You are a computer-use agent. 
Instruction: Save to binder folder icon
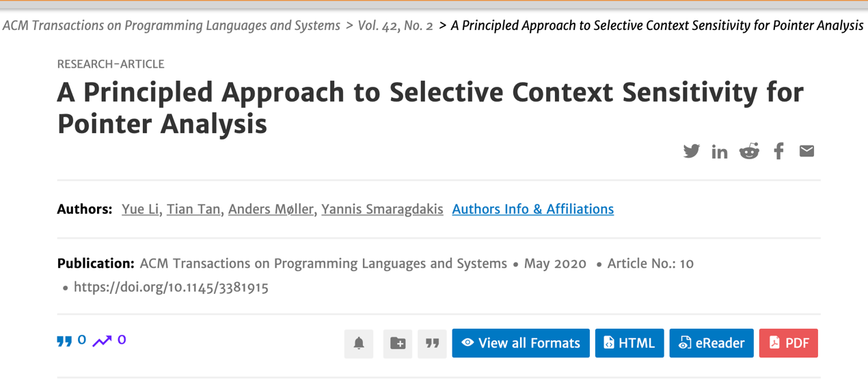(x=398, y=343)
